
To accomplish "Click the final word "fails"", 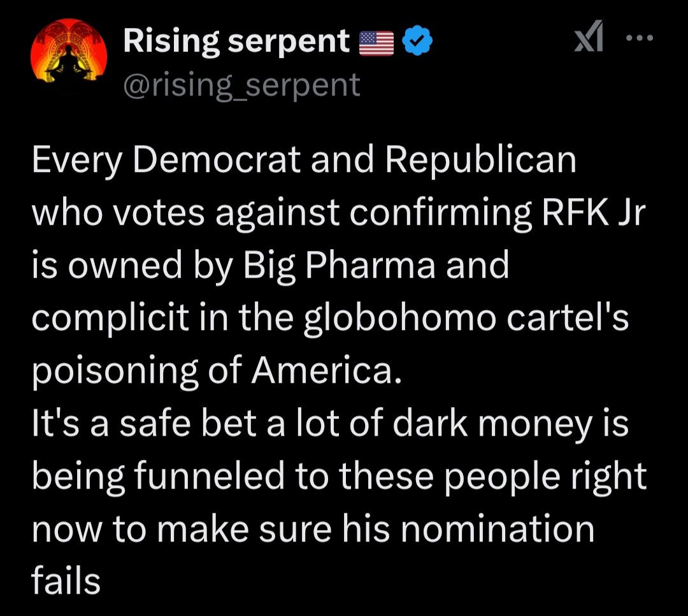I will tap(66, 581).
